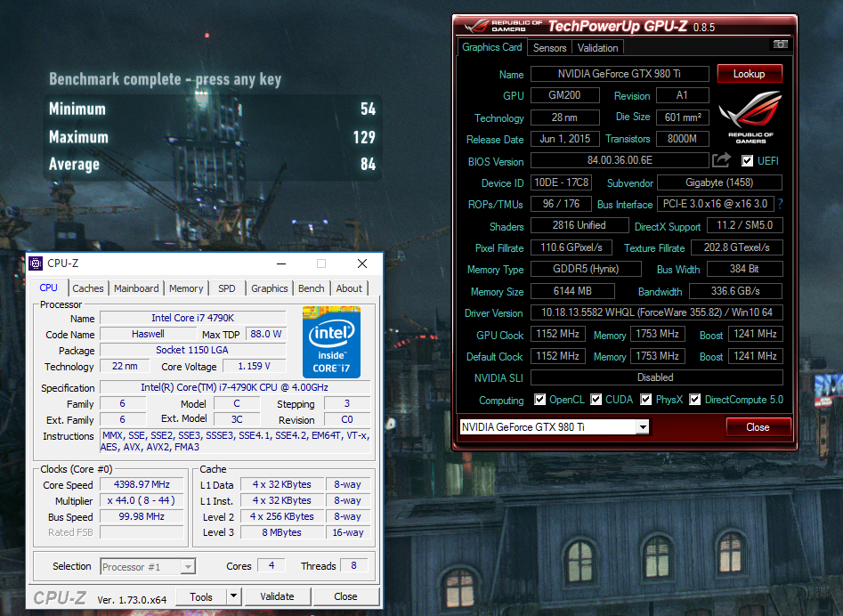The image size is (843, 616).
Task: Click the Intel Core i7 badge
Action: [x=331, y=342]
